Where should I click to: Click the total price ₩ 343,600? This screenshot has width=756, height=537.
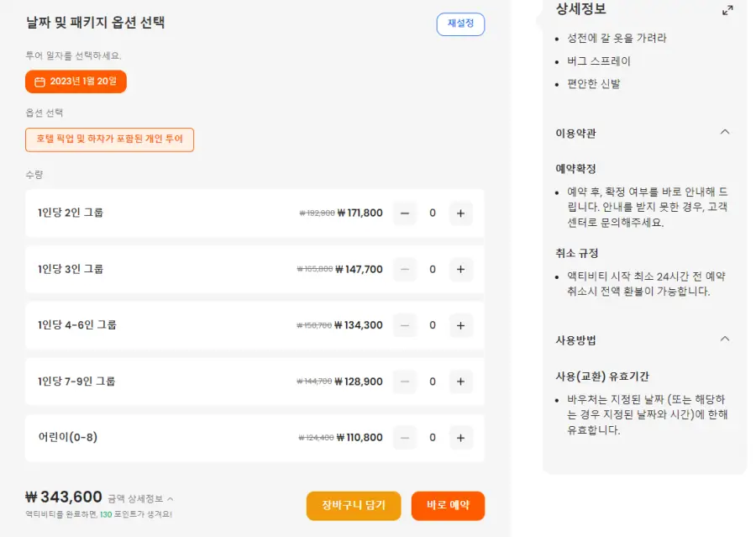tap(64, 497)
